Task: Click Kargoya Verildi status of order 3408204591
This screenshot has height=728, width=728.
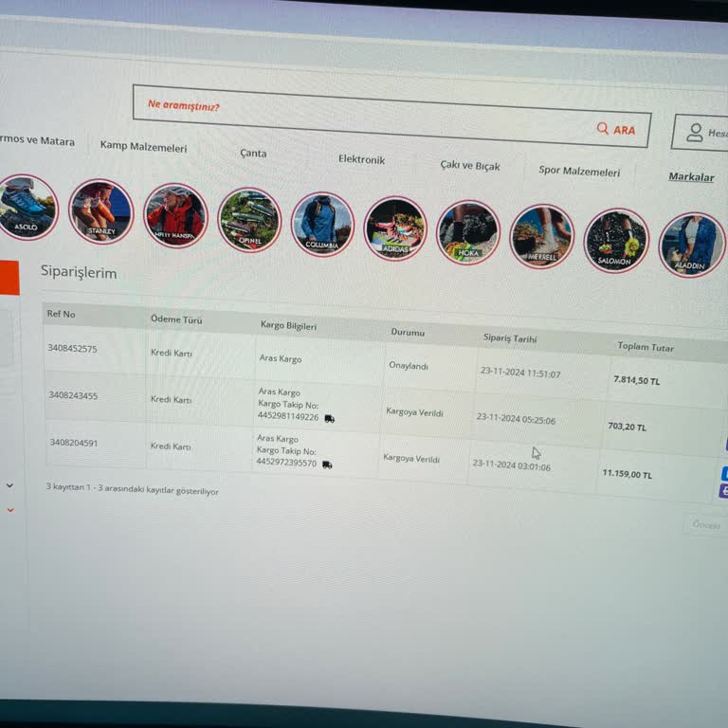Action: coord(411,459)
